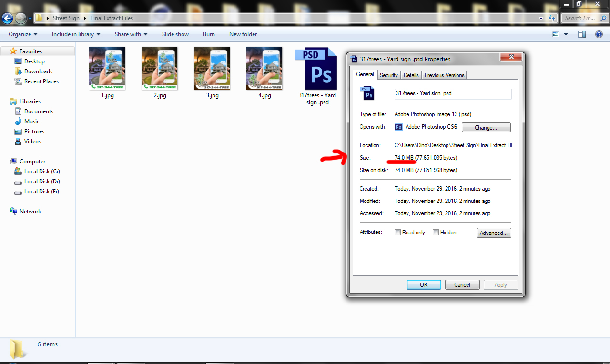Click the Properties dialog title bar icon

click(x=354, y=59)
